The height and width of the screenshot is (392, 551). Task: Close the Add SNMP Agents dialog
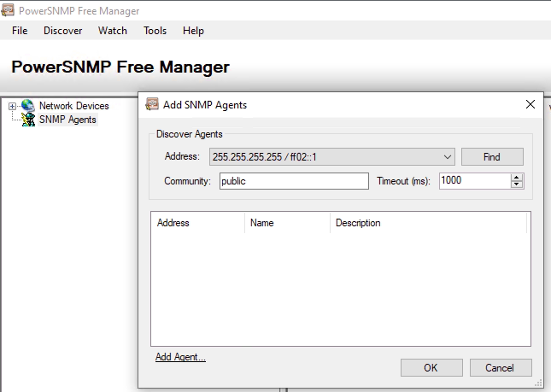[530, 105]
